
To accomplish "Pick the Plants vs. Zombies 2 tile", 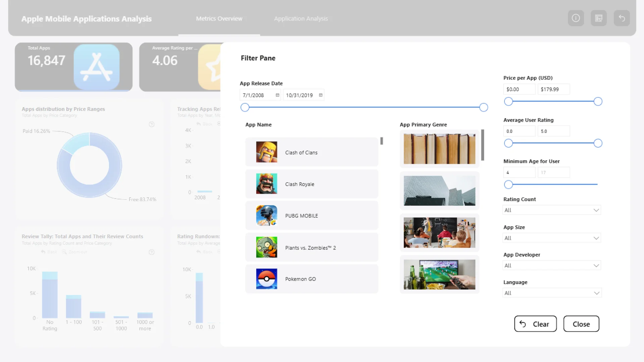I will coord(312,247).
